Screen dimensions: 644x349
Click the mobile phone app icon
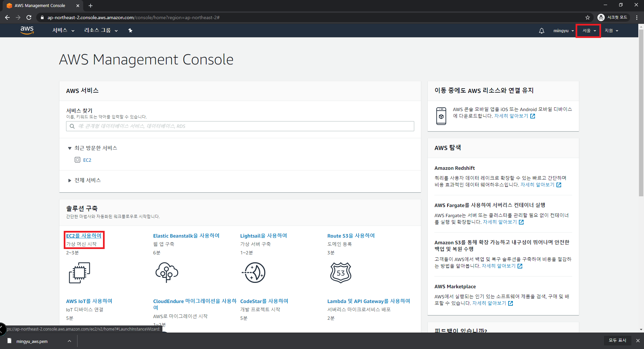click(x=441, y=116)
